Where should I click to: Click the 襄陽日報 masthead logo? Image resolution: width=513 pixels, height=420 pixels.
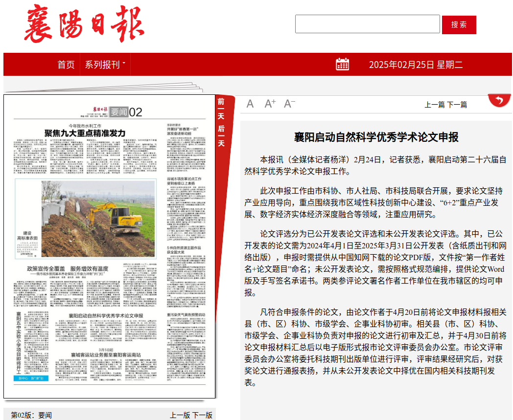85,24
